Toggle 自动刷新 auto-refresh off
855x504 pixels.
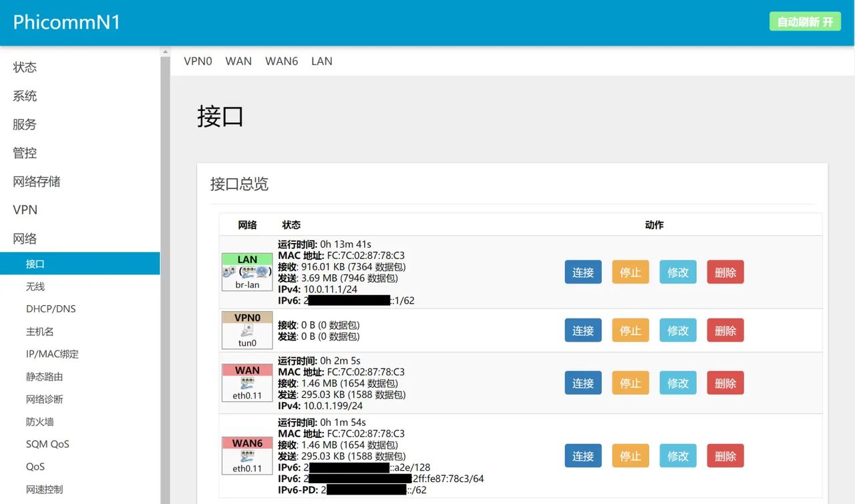tap(805, 21)
